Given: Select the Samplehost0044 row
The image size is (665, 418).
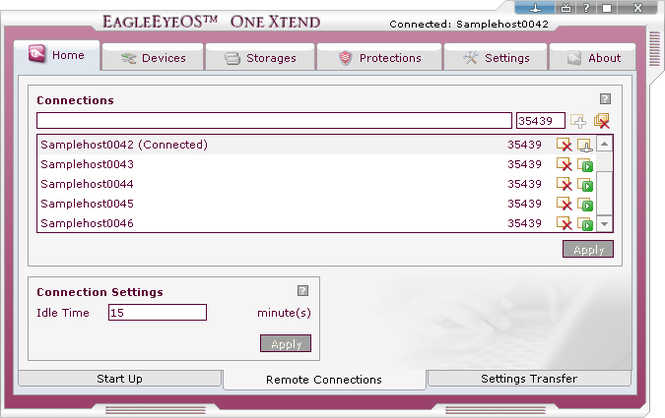Looking at the screenshot, I should click(316, 184).
